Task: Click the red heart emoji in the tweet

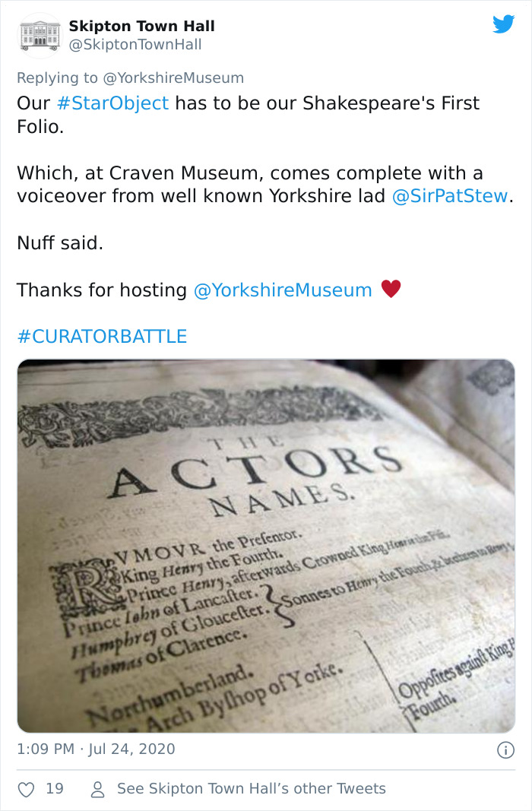Action: click(392, 289)
